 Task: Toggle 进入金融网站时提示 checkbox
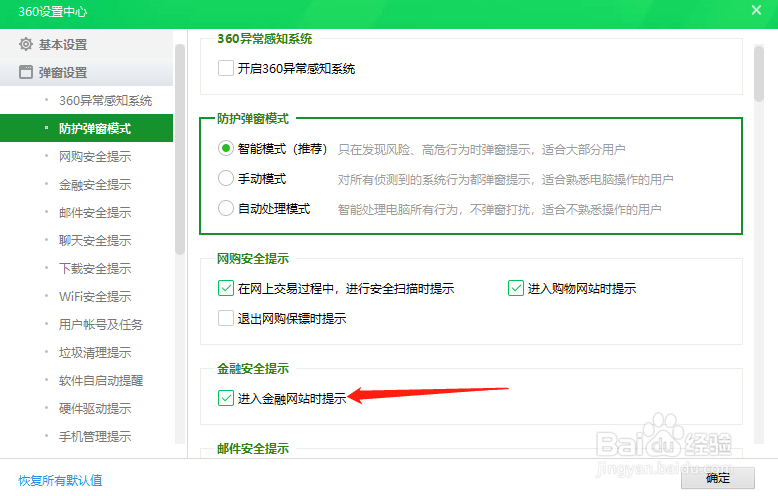coord(226,398)
